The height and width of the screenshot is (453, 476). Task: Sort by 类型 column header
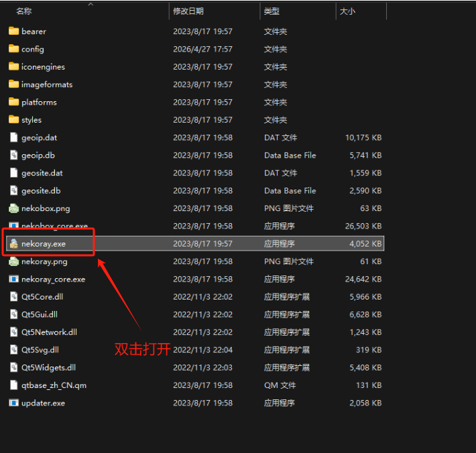(x=272, y=11)
